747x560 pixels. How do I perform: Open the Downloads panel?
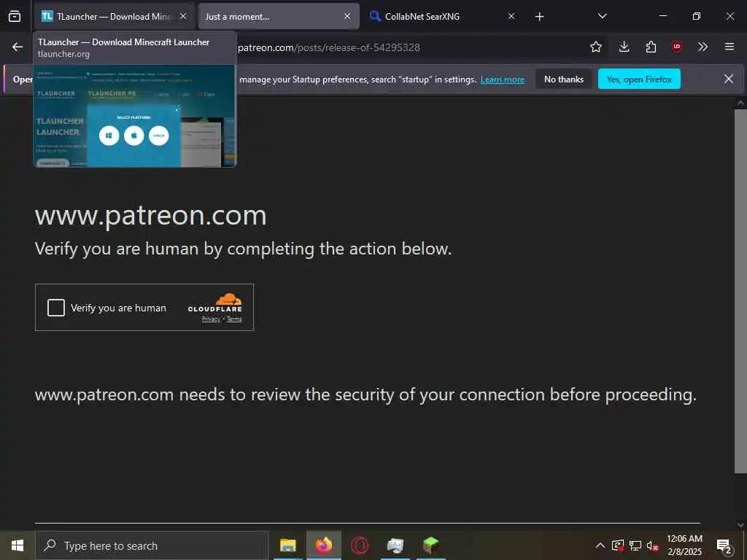pyautogui.click(x=624, y=47)
